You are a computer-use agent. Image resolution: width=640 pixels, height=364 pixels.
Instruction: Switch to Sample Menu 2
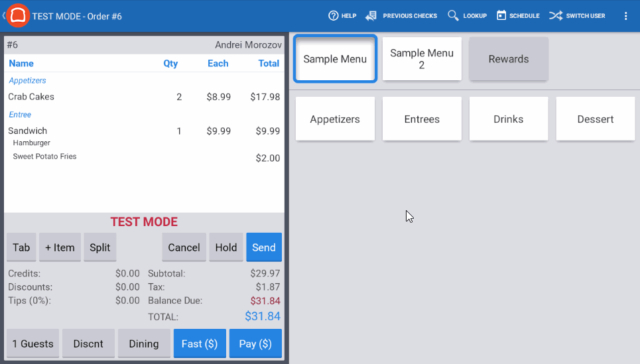point(422,59)
